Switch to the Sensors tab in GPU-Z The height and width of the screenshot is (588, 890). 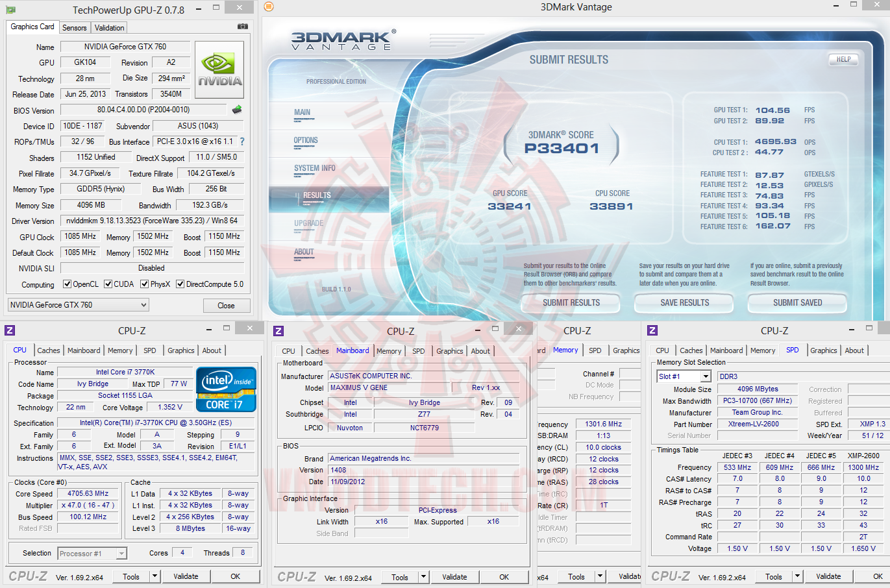[74, 28]
